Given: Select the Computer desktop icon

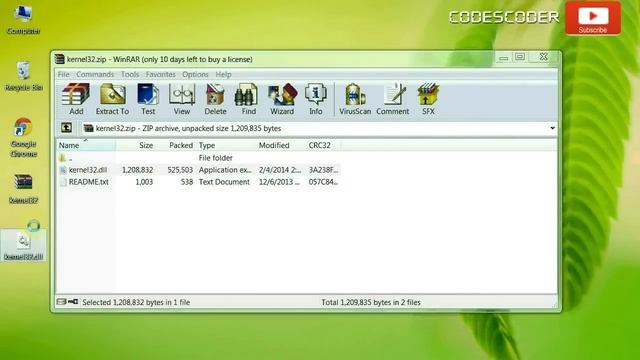Looking at the screenshot, I should (x=23, y=20).
